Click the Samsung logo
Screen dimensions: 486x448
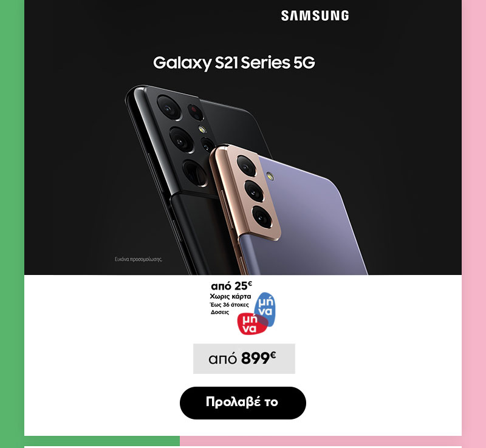click(x=315, y=16)
